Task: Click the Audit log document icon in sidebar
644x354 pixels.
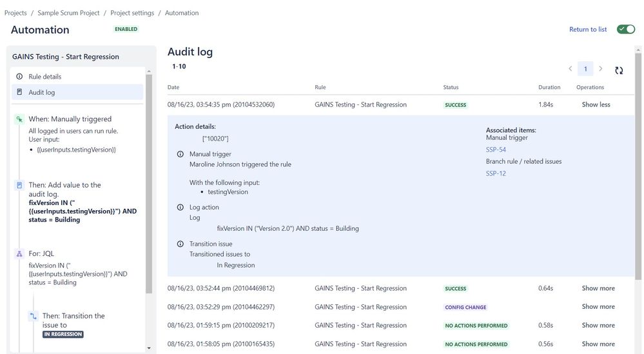Action: (x=19, y=92)
